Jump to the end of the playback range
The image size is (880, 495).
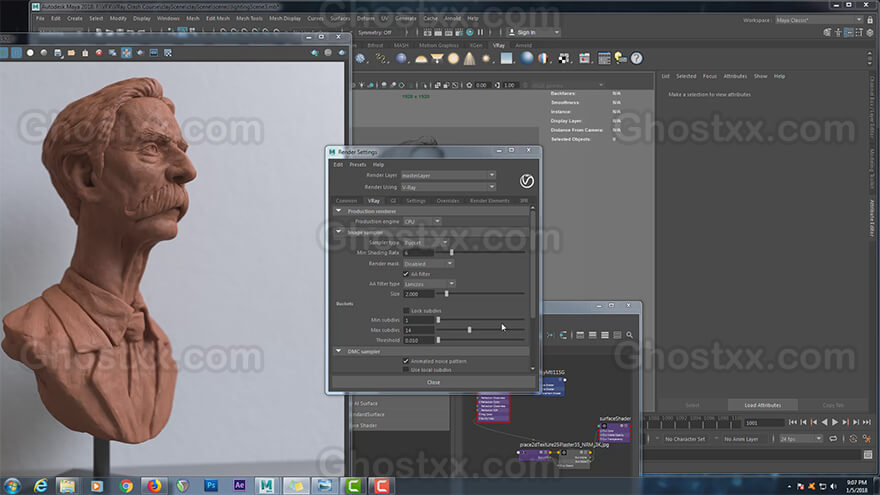tap(867, 423)
